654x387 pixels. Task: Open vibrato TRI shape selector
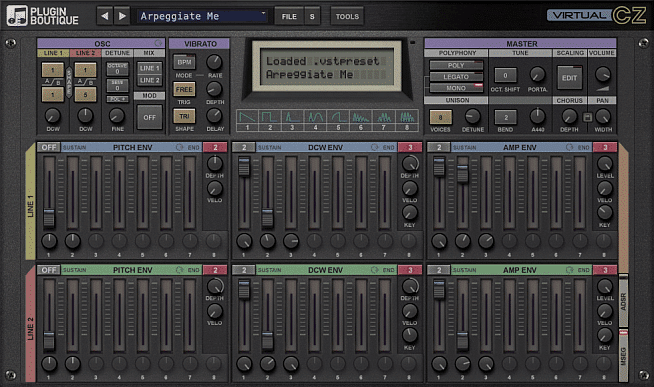[x=184, y=116]
